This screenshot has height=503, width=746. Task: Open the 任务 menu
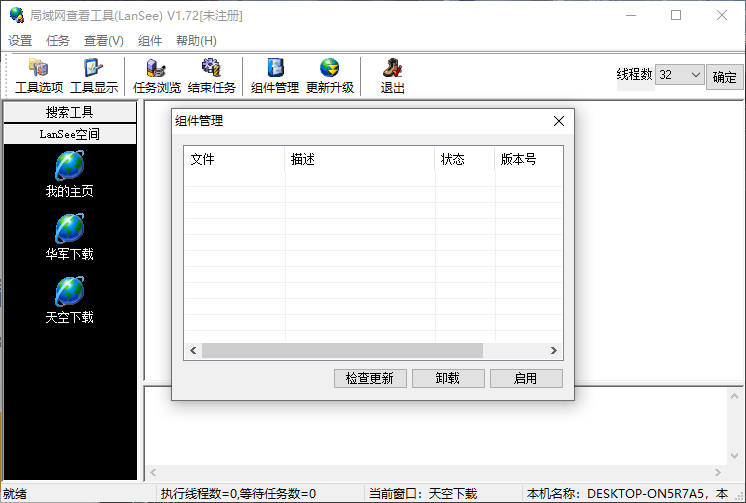[x=58, y=41]
